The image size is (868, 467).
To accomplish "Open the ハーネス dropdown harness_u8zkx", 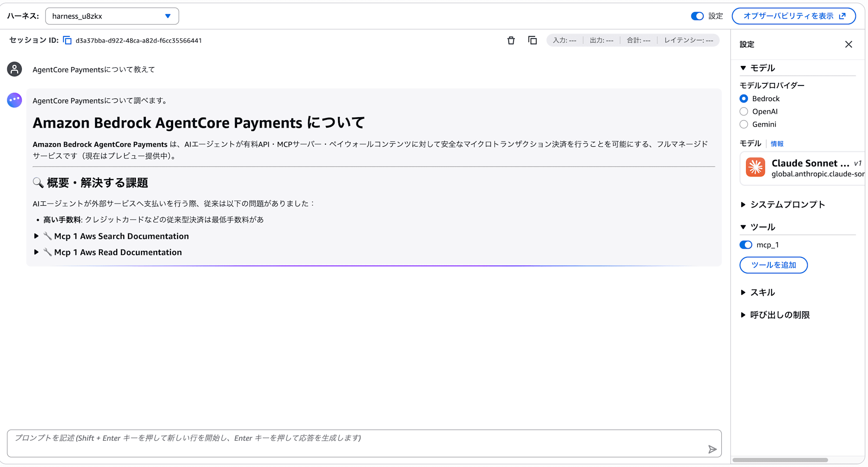I will (112, 16).
